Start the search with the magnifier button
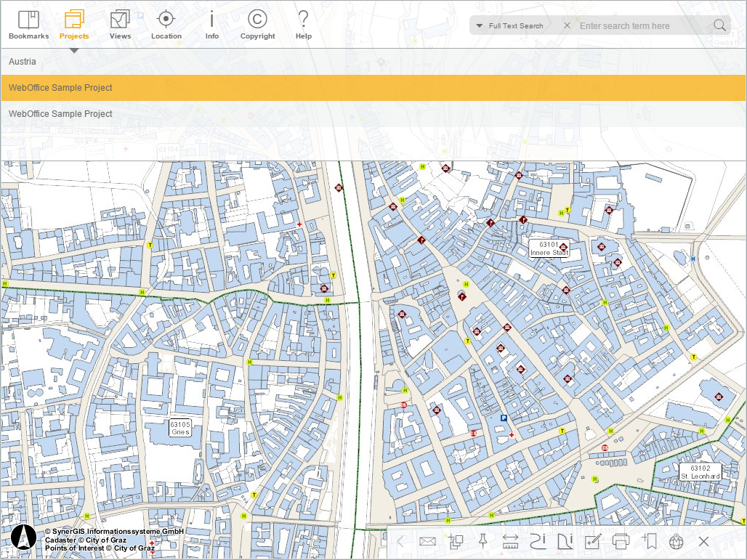The image size is (747, 560). point(719,25)
